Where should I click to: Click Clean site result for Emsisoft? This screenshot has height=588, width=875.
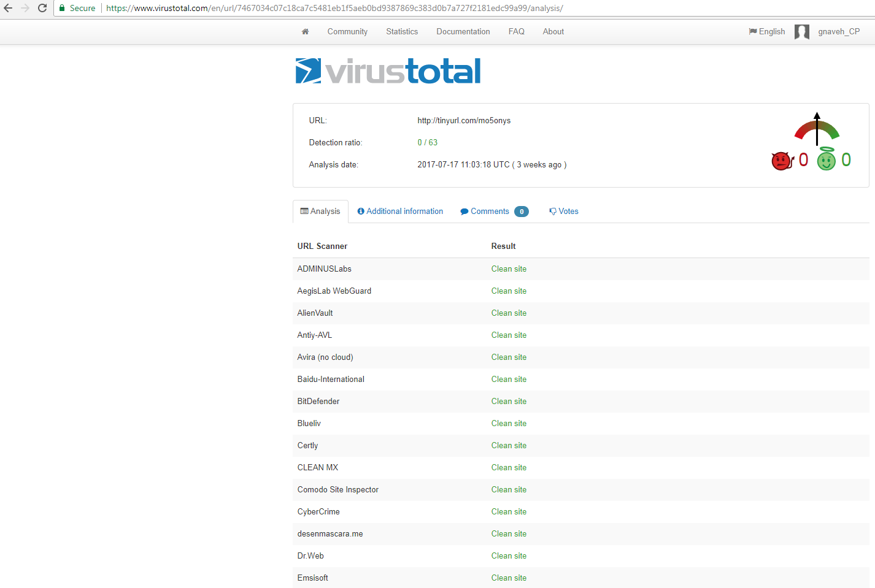point(509,578)
